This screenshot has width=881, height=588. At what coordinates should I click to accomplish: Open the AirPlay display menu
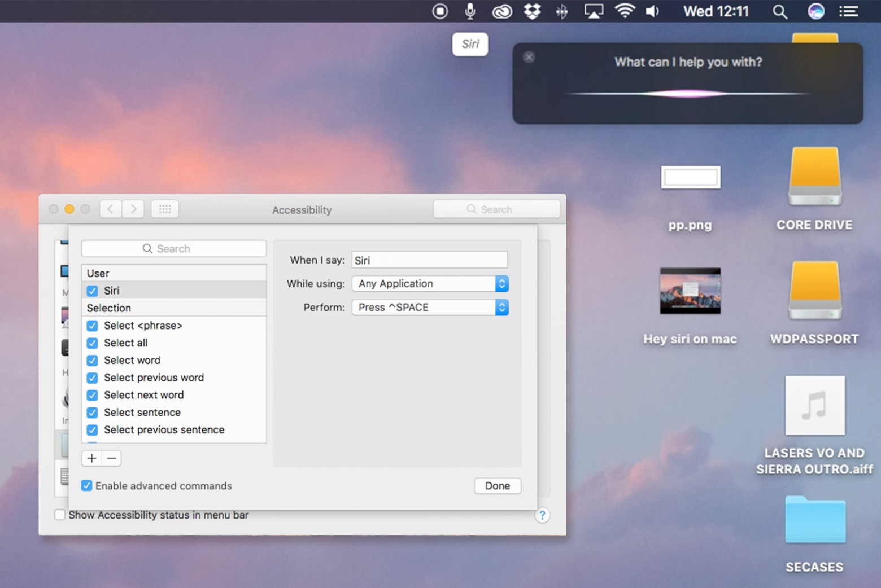tap(594, 11)
